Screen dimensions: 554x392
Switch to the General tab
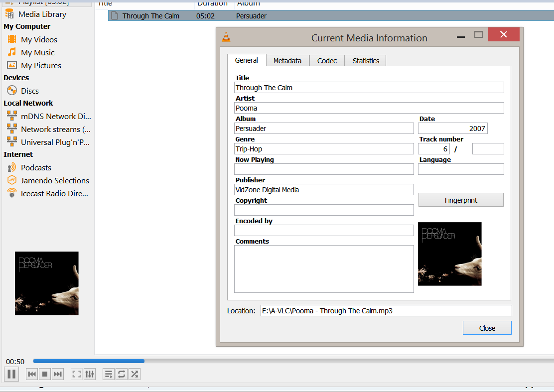coord(247,60)
